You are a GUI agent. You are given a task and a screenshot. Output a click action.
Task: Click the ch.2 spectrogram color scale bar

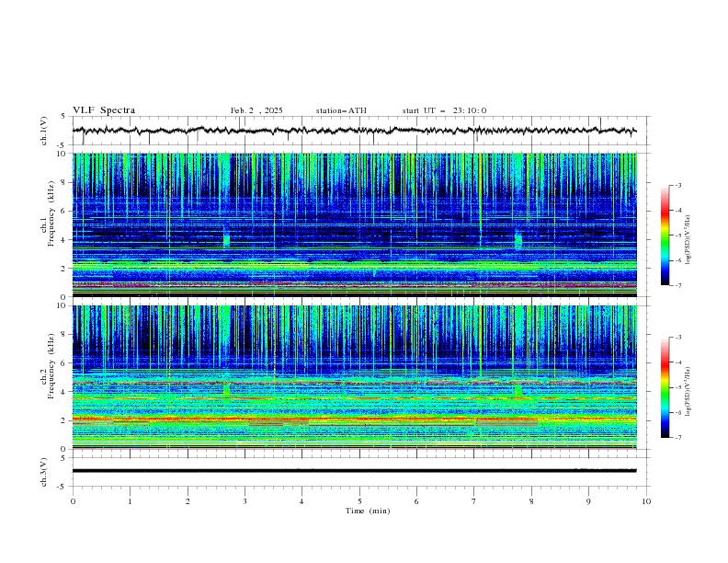(x=665, y=387)
